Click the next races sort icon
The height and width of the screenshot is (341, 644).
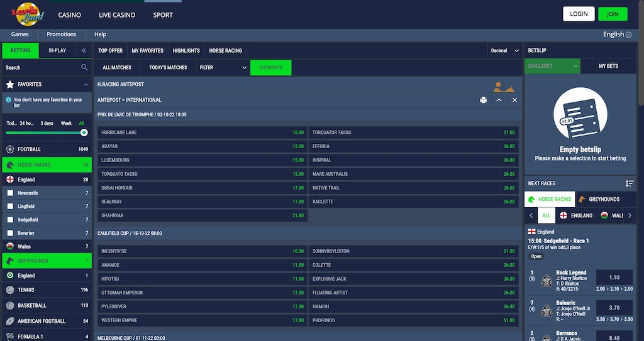[x=629, y=183]
